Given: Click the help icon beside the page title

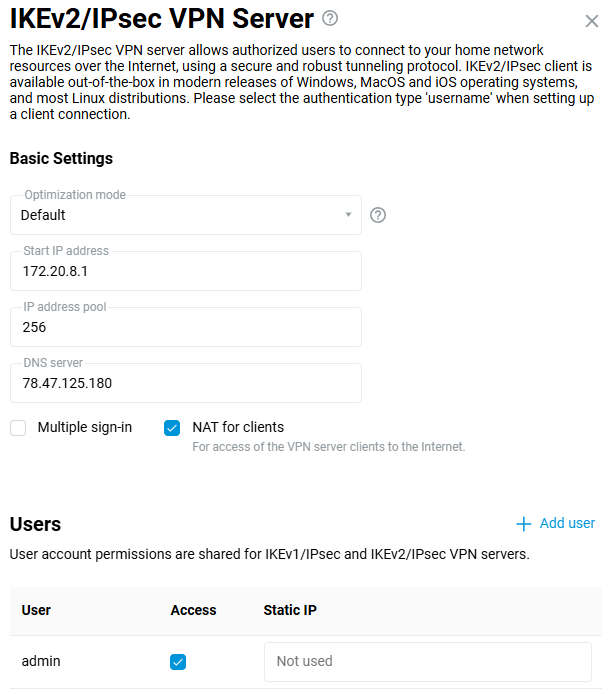Looking at the screenshot, I should 331,18.
